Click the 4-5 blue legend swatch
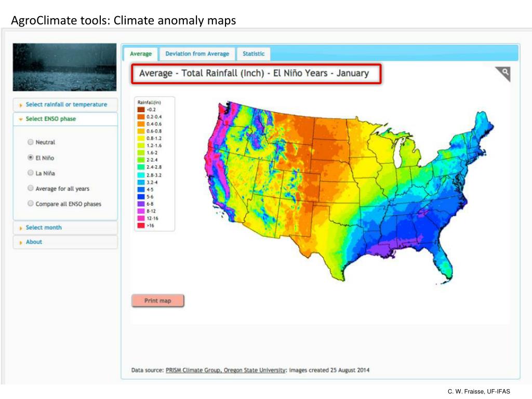532x399 pixels. (x=141, y=189)
